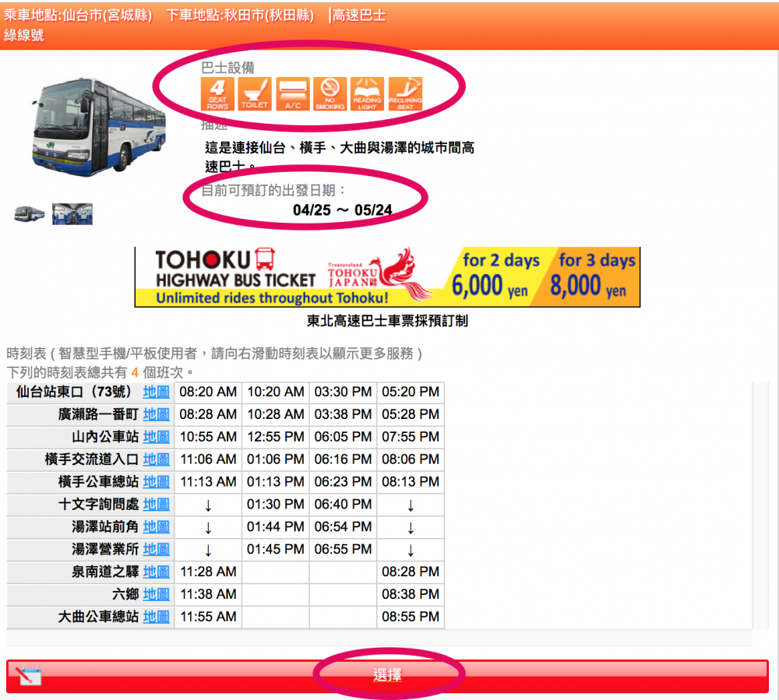Click the crossed-out calendar icon on red bar

pyautogui.click(x=29, y=676)
